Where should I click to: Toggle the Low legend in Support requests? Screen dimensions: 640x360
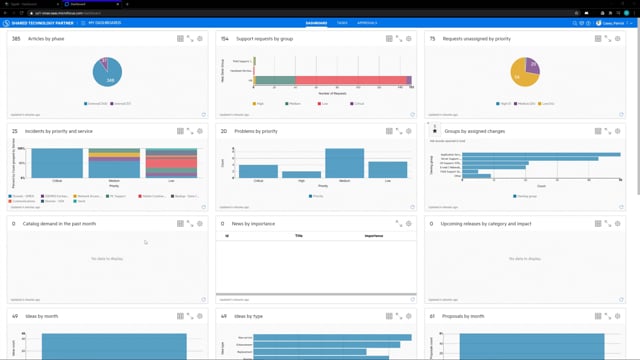(x=323, y=104)
